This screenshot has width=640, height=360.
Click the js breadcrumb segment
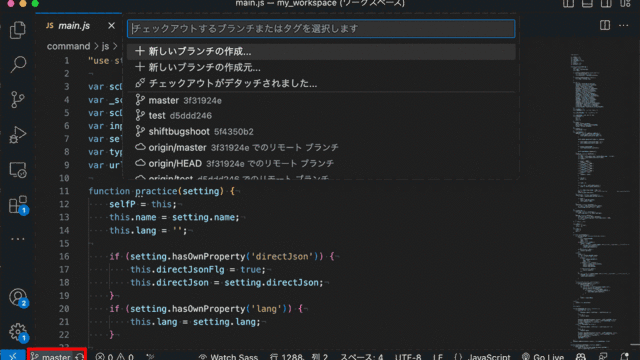pos(105,46)
